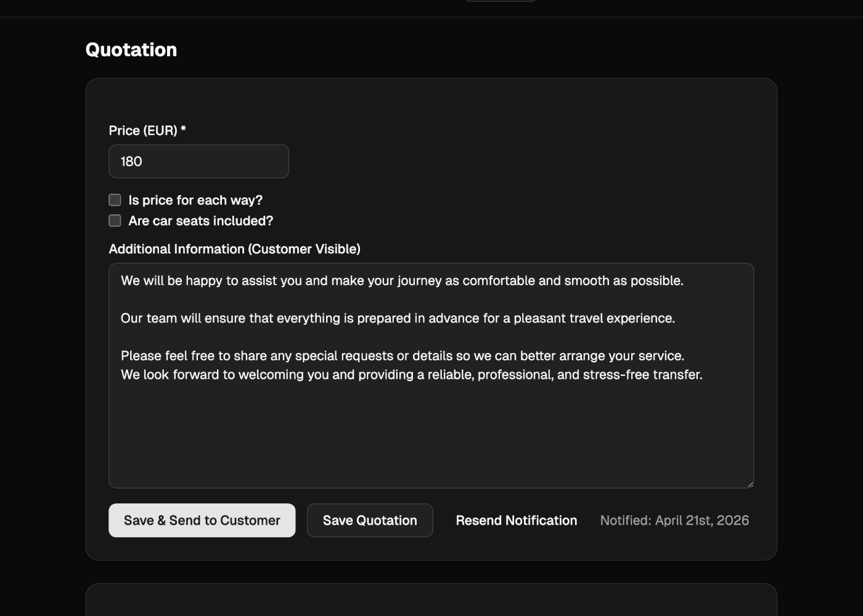This screenshot has width=863, height=616.
Task: Click the Quotation section heading
Action: (x=131, y=50)
